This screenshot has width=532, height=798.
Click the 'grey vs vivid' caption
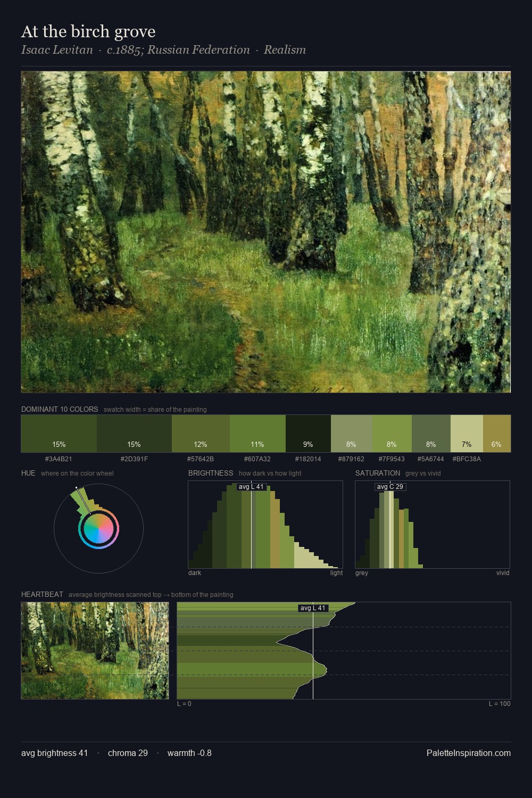423,473
